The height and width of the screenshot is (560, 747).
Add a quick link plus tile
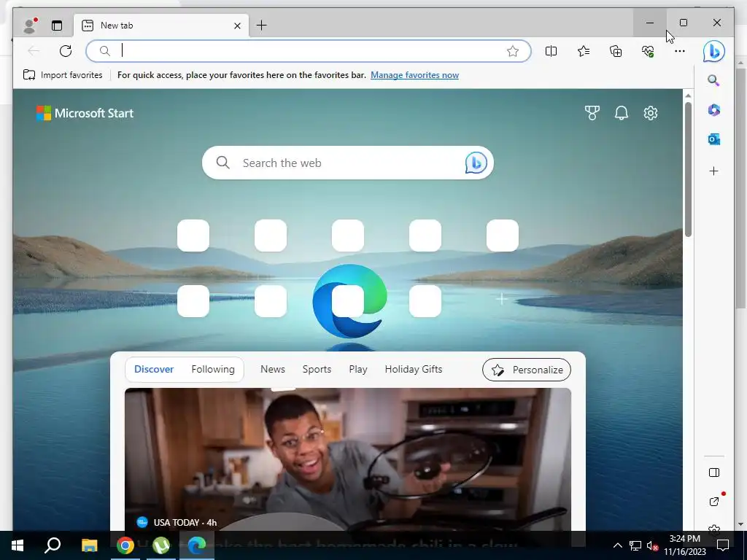502,299
